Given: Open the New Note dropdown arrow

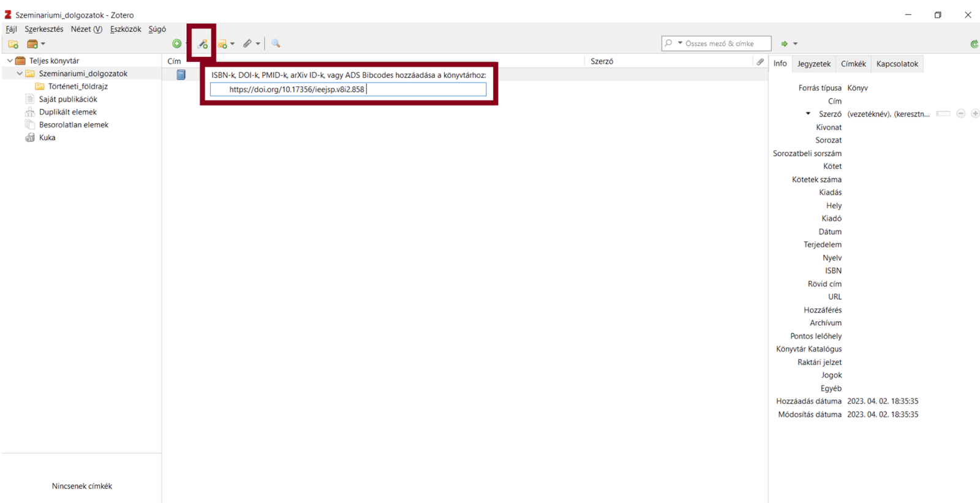Looking at the screenshot, I should tap(232, 44).
